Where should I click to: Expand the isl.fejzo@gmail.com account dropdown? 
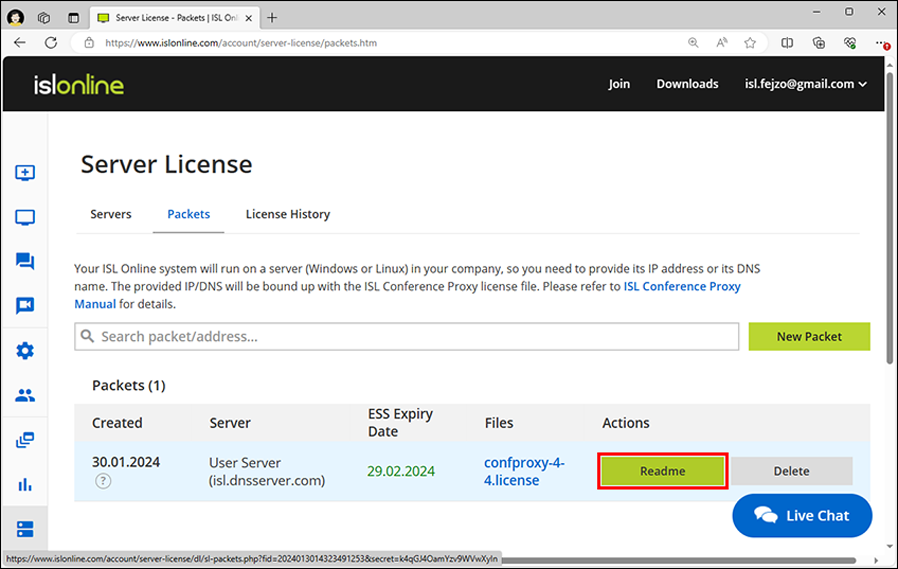point(806,84)
